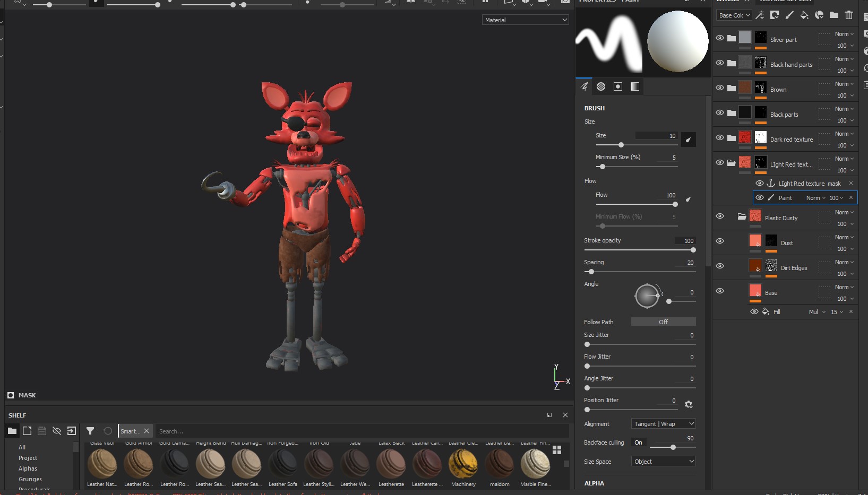Click the add mask icon in layers toolbar

pyautogui.click(x=775, y=15)
